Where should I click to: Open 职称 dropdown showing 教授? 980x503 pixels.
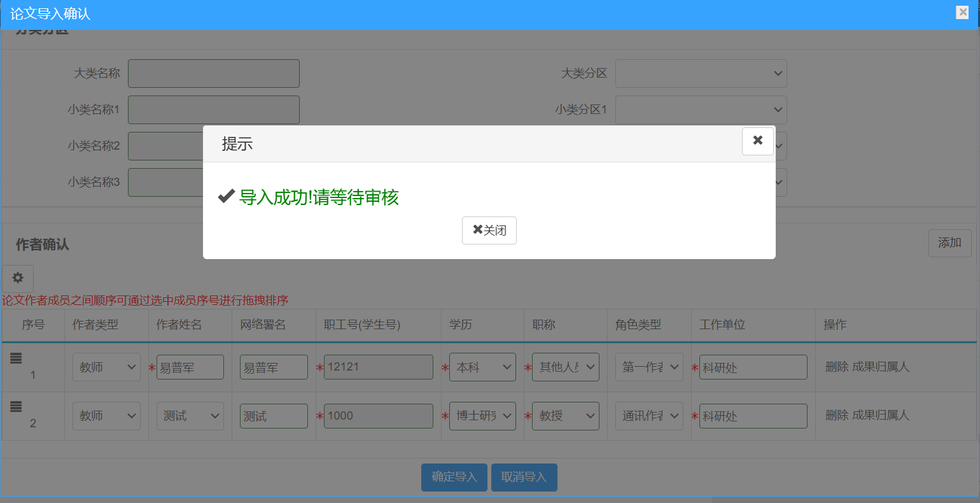coord(565,416)
